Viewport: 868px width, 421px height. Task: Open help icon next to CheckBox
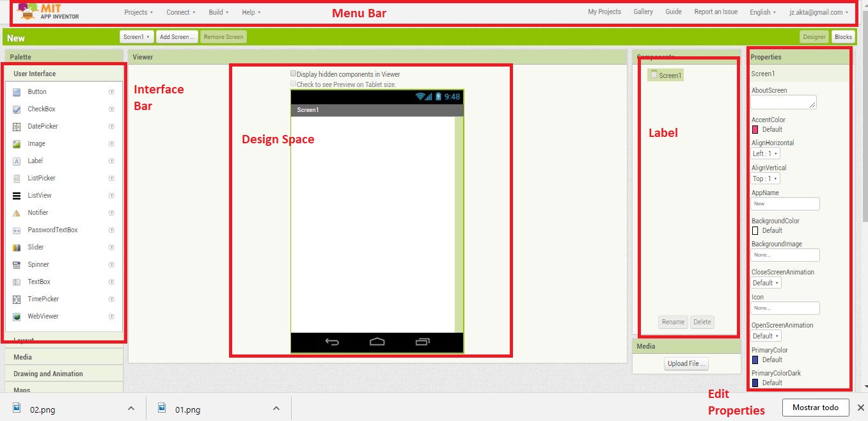pyautogui.click(x=111, y=109)
